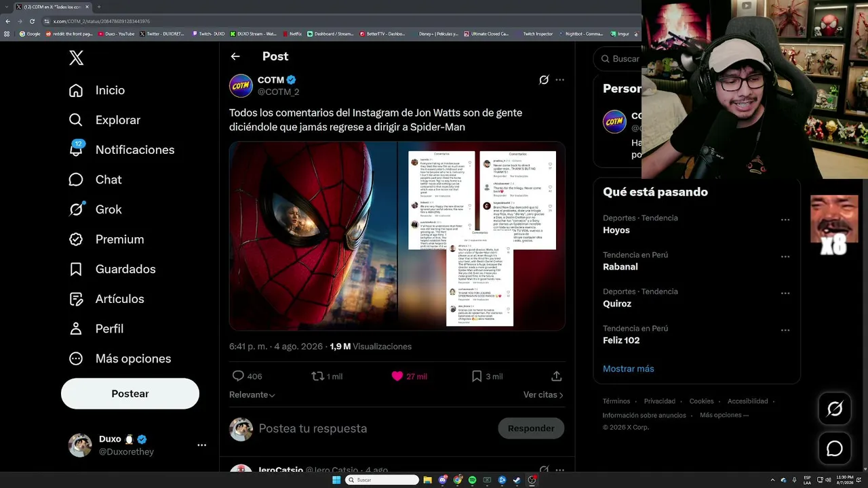Open the Windows Start menu
The height and width of the screenshot is (488, 868).
coord(336,480)
